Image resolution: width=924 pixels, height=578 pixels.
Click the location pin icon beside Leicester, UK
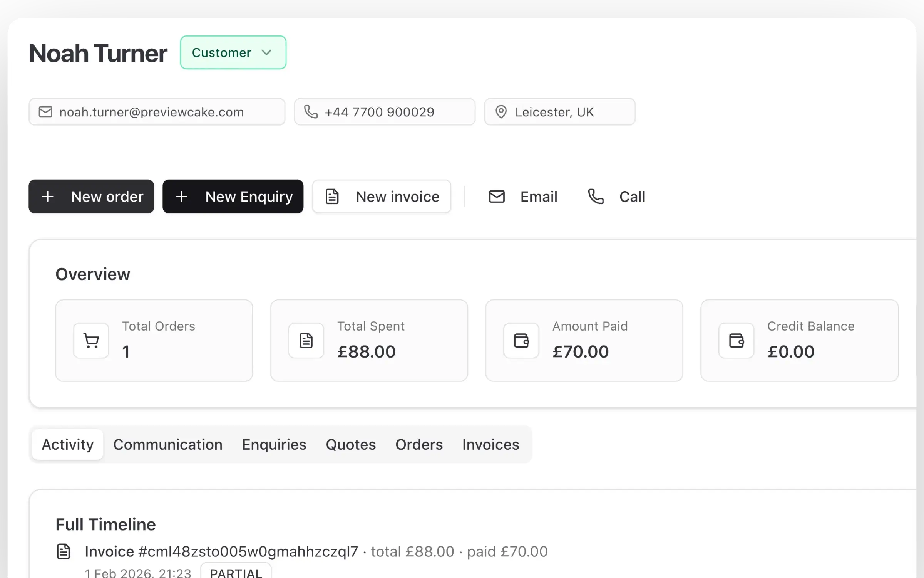[501, 112]
